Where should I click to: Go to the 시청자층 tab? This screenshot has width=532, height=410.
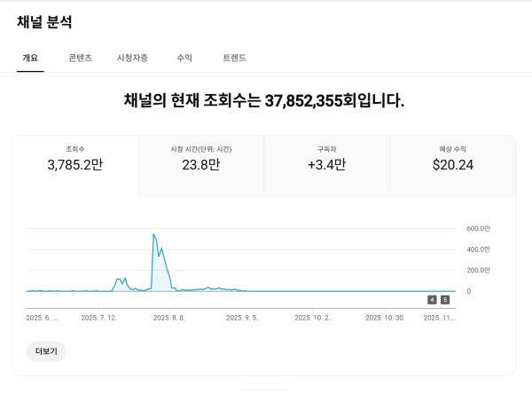(x=132, y=58)
